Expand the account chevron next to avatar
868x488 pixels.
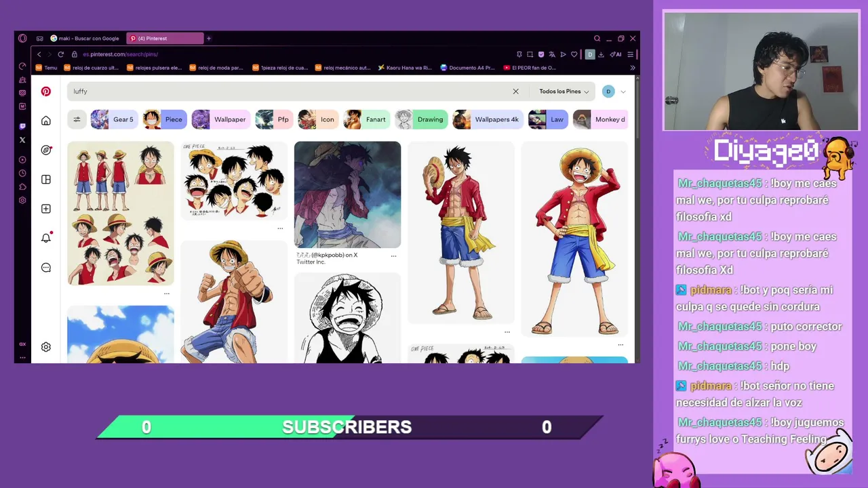tap(623, 91)
